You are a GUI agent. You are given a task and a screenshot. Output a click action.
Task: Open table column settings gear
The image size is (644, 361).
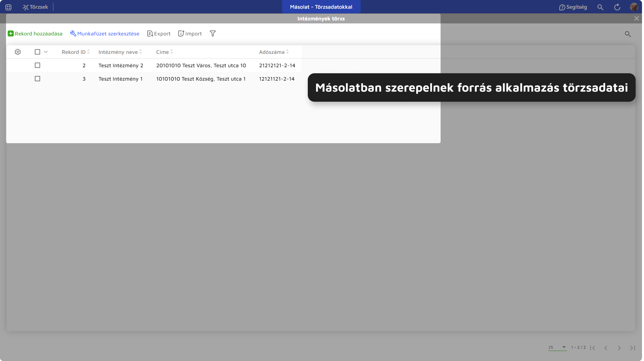click(18, 52)
